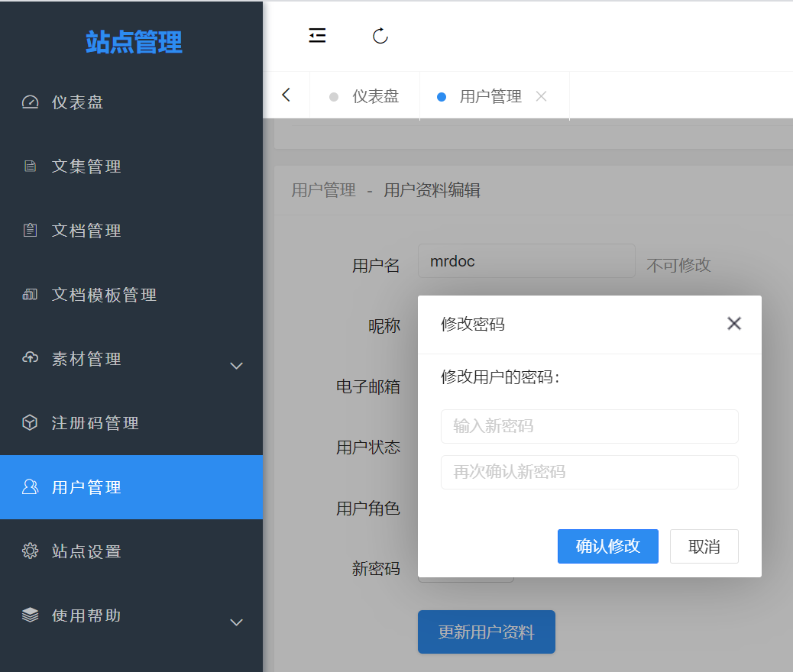This screenshot has height=672, width=793.
Task: Expand the 素材管理 submenu arrow
Action: (237, 366)
